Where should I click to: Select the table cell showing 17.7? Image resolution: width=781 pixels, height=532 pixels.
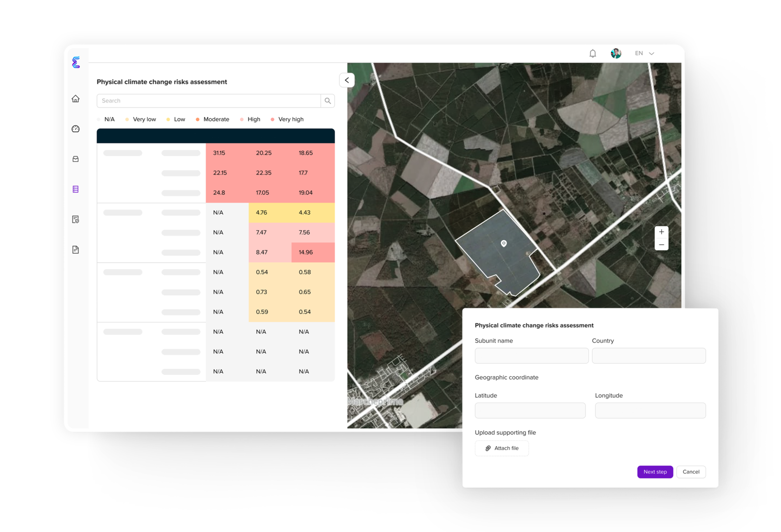313,173
